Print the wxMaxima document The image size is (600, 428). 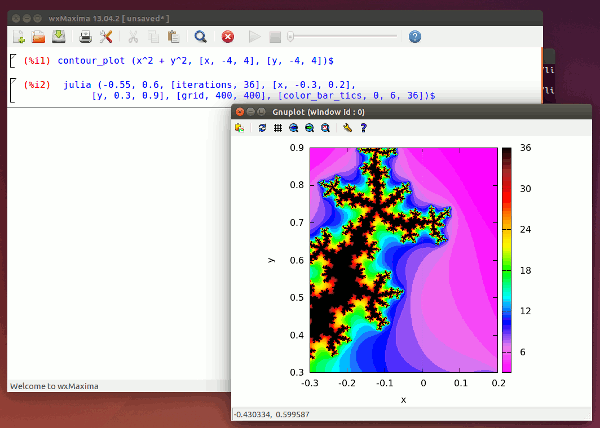pos(85,37)
